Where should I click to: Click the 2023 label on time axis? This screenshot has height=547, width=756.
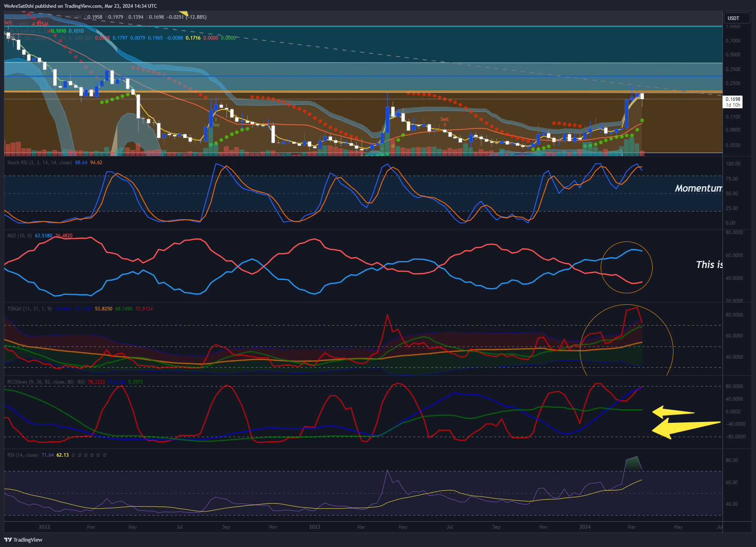tap(315, 527)
